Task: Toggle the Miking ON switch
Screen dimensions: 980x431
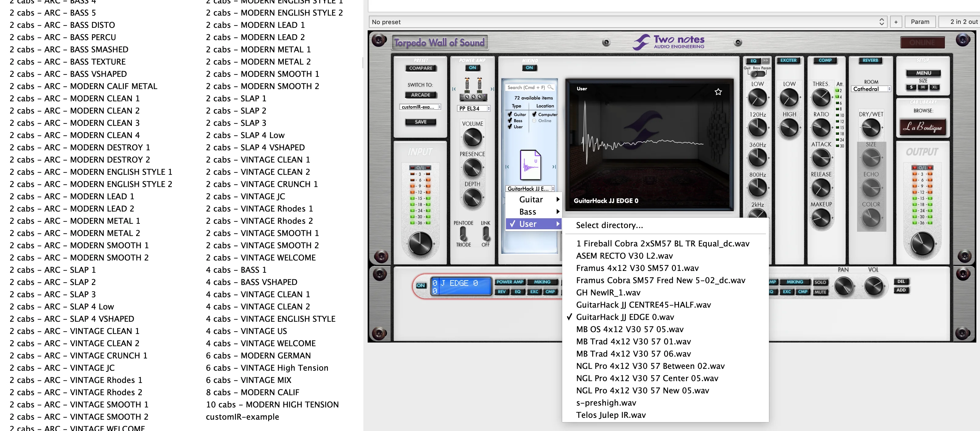Action: [x=529, y=68]
